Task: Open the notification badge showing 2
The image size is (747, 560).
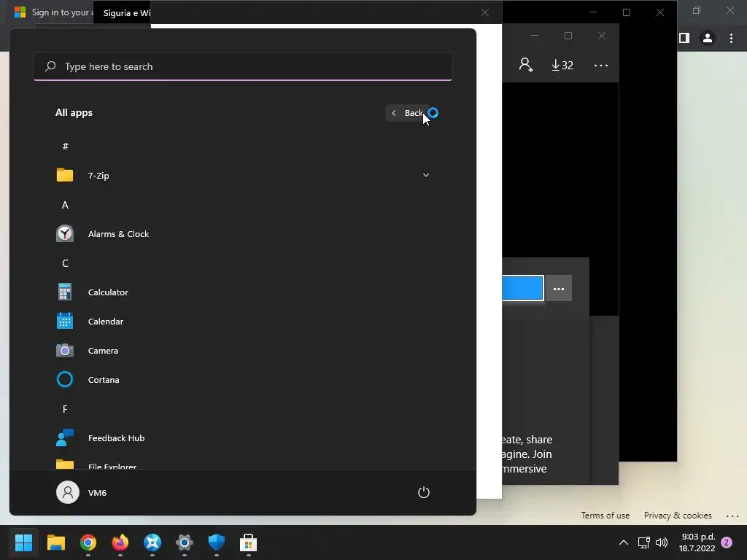Action: coord(727,542)
